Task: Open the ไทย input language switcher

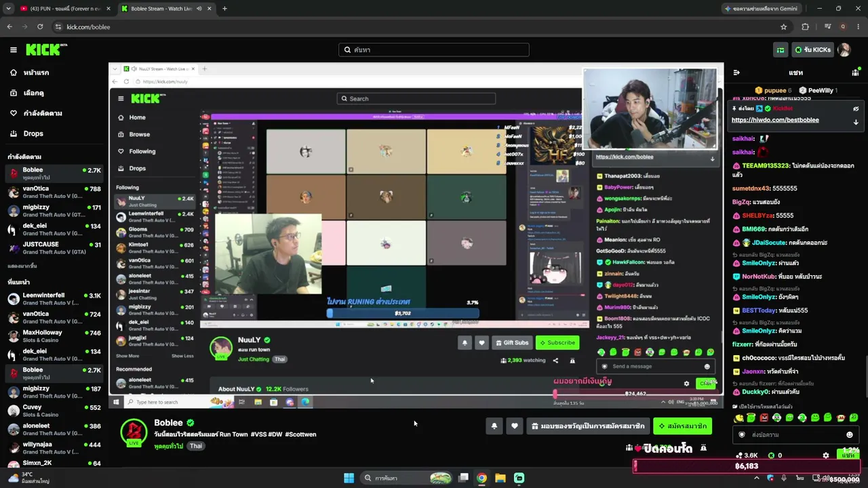Action: 800,478
